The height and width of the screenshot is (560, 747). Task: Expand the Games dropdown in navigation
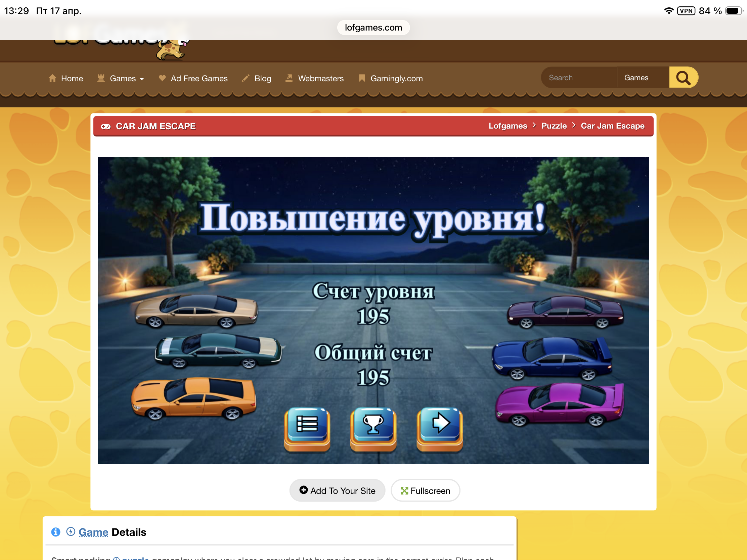(x=127, y=78)
